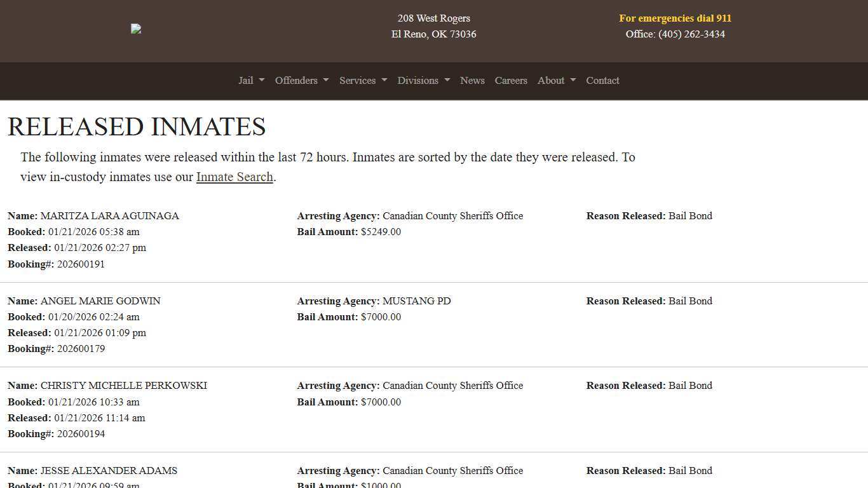Viewport: 868px width, 488px height.
Task: Select the name Maritza Lara Aguinaga
Action: pos(109,216)
